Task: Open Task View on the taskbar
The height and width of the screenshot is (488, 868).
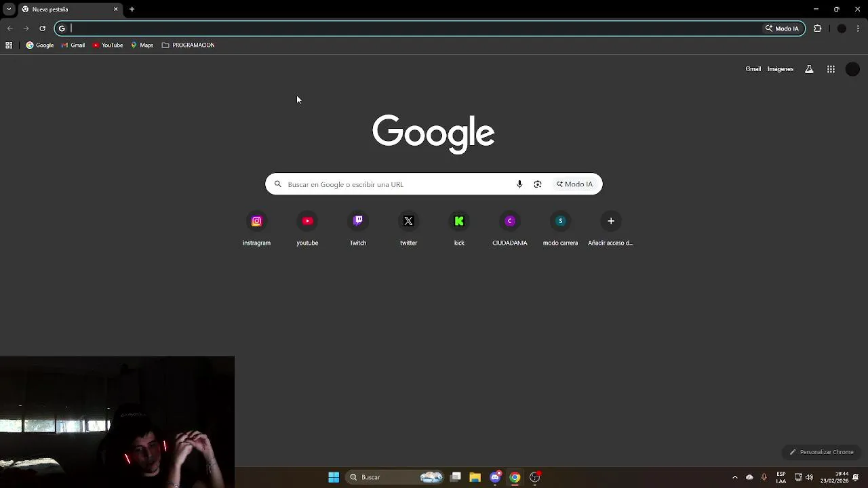Action: tap(456, 477)
